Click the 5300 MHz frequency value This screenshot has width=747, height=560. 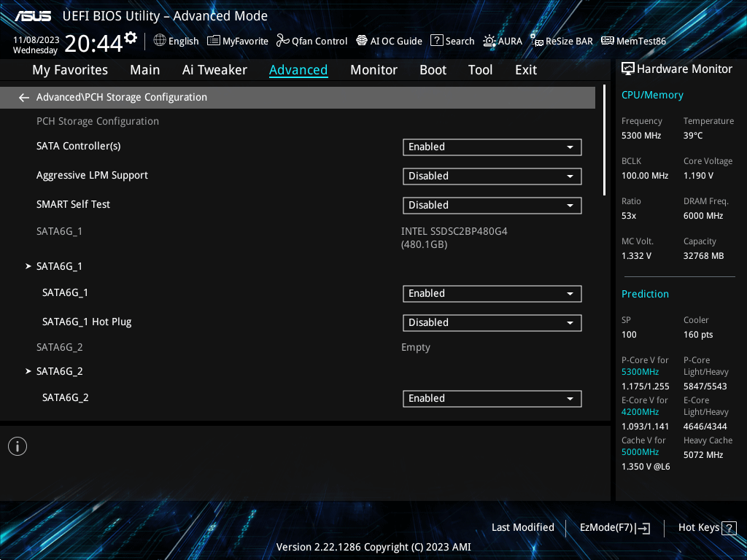(x=641, y=136)
